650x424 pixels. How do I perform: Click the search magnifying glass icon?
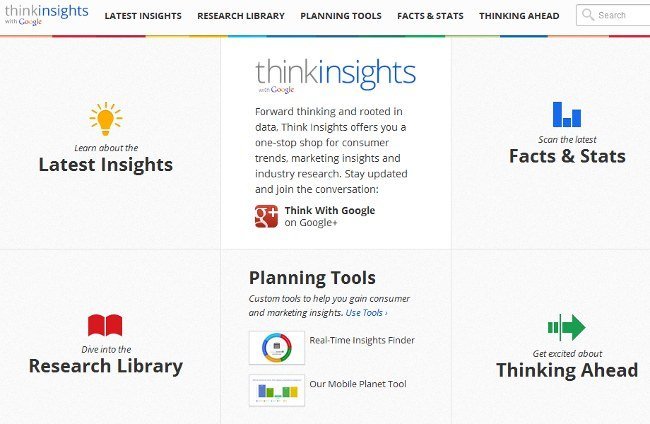tap(589, 16)
